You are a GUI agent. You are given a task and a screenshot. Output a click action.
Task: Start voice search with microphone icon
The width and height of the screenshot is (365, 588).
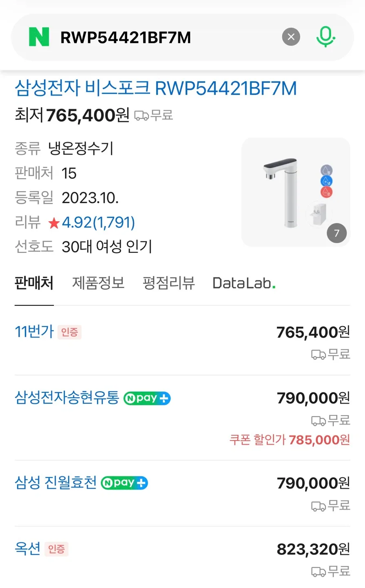325,37
